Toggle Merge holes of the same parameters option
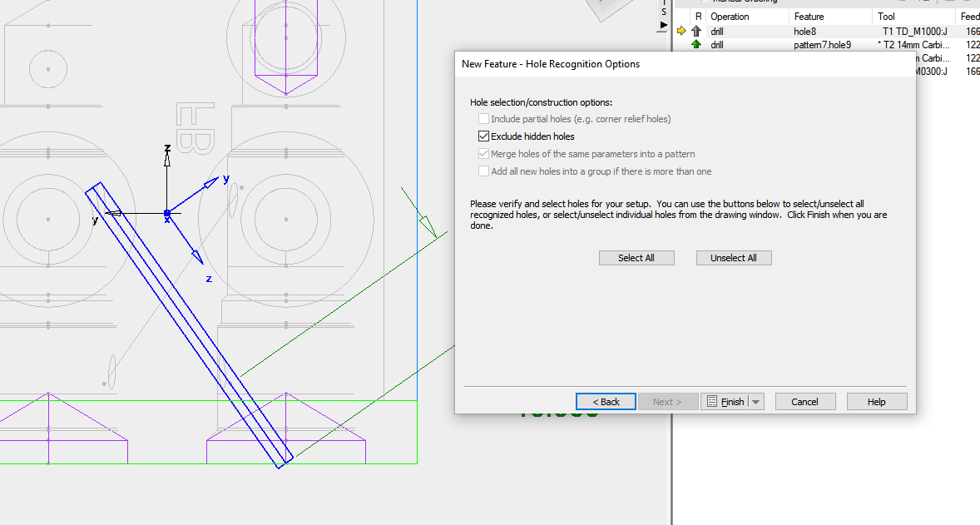 tap(483, 153)
